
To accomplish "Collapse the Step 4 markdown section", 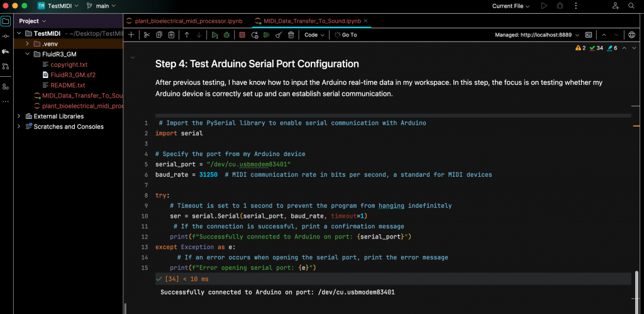I will 132,58.
